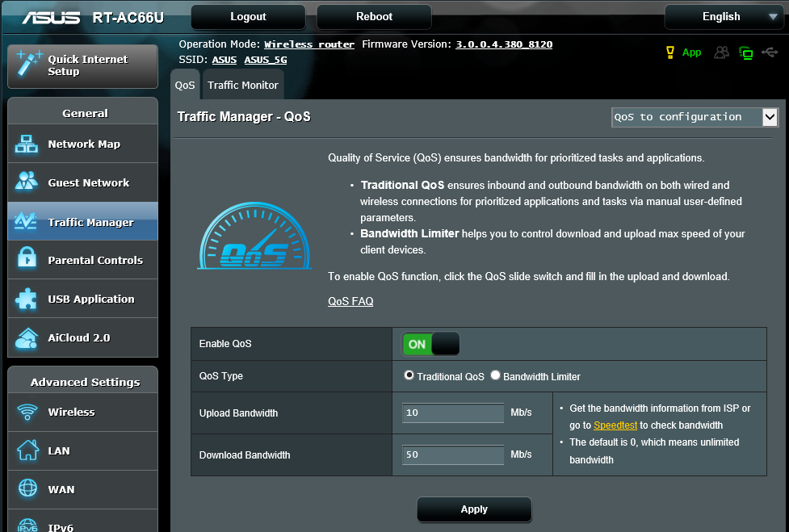This screenshot has height=532, width=789.
Task: Click the USB Application puzzle icon
Action: click(27, 299)
